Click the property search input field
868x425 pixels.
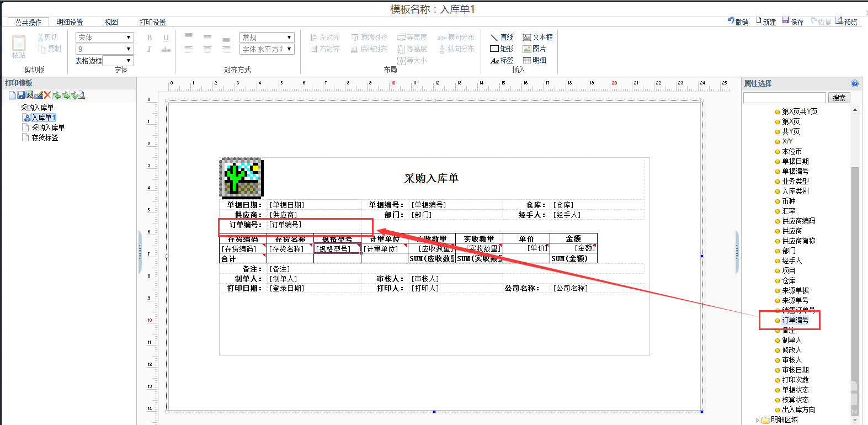[784, 98]
